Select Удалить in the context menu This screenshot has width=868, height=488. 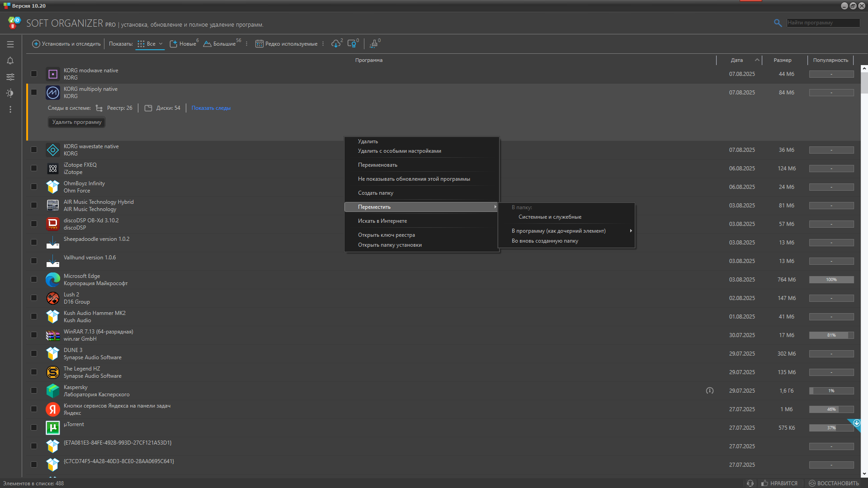point(368,141)
